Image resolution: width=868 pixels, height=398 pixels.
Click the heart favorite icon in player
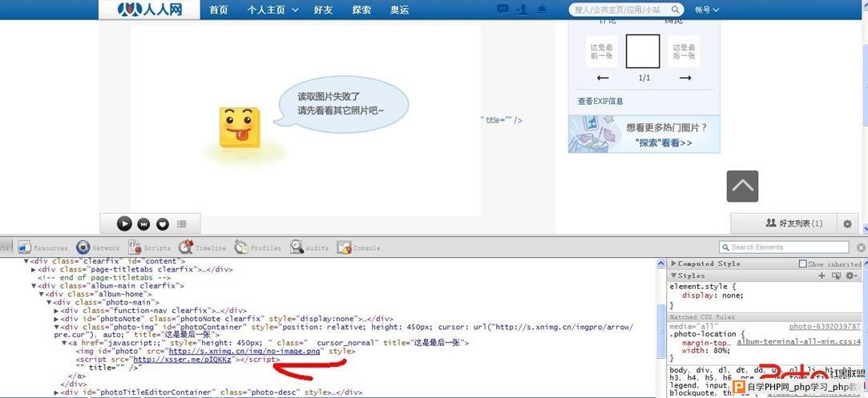[162, 224]
